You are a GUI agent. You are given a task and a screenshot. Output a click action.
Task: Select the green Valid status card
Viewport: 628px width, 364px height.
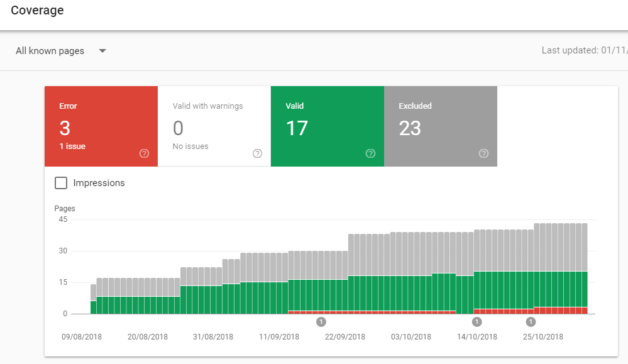(328, 126)
